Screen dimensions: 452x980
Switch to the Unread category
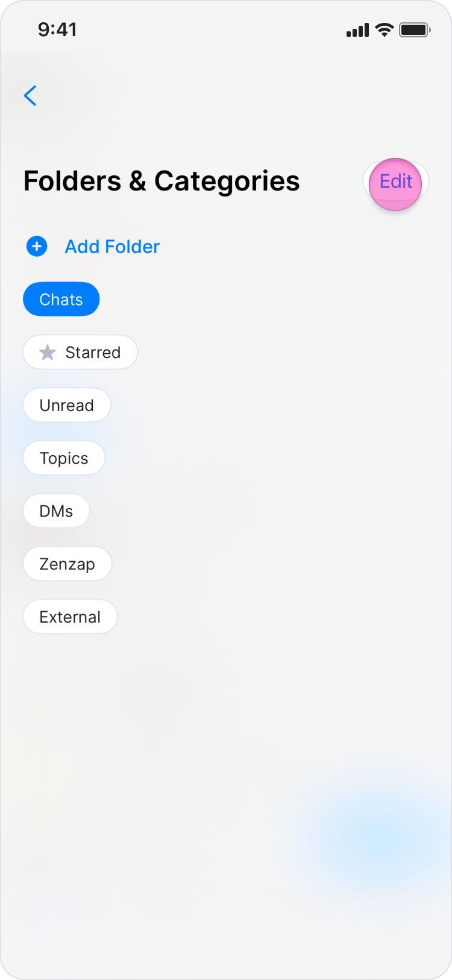pyautogui.click(x=66, y=406)
